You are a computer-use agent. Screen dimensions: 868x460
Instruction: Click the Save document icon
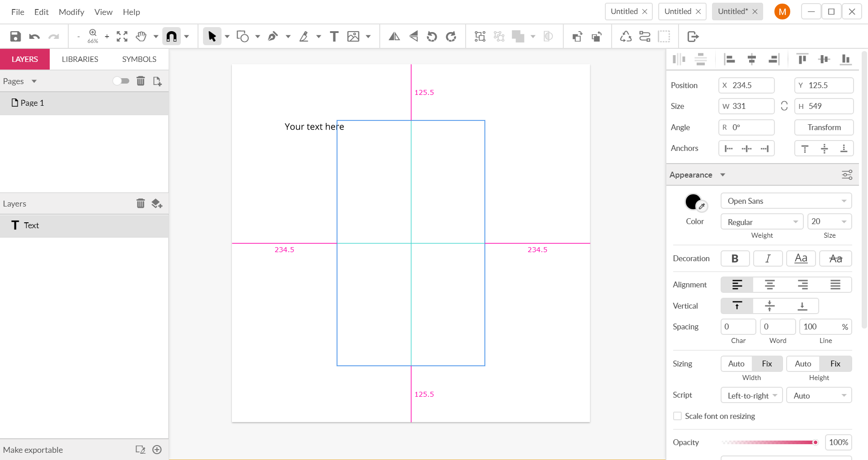pyautogui.click(x=15, y=37)
